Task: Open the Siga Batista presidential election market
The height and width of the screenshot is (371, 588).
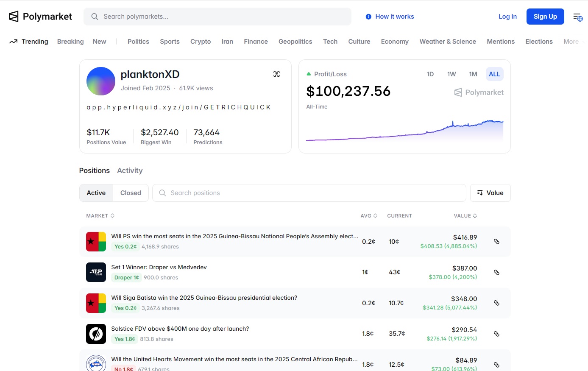Action: click(204, 298)
